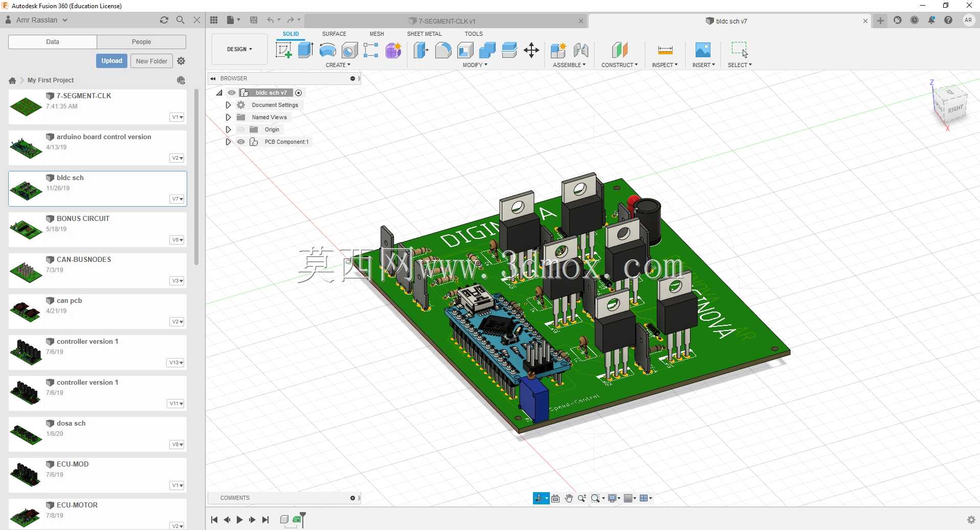
Task: Select the Create Sketch tool
Action: 283,50
